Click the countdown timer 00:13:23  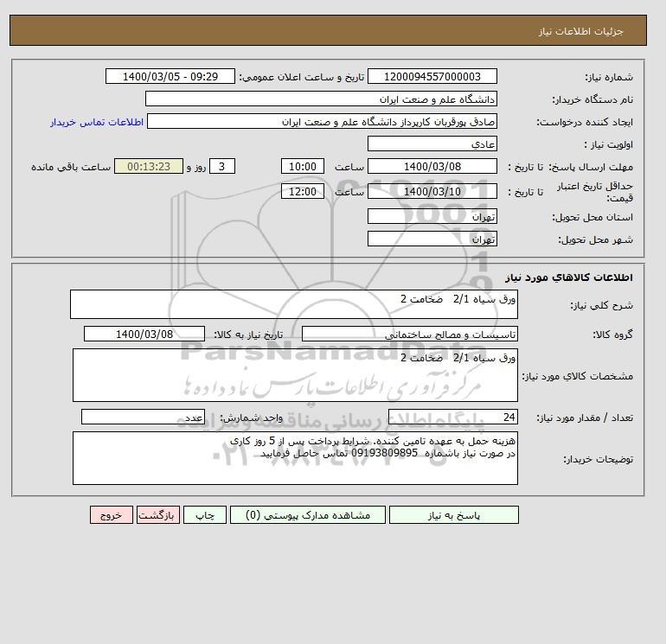pyautogui.click(x=149, y=167)
